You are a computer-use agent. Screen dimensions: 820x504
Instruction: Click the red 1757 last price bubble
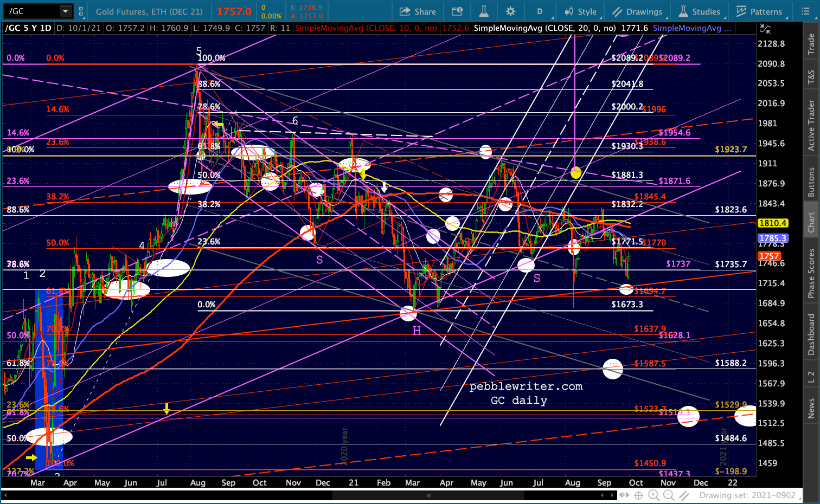(x=769, y=256)
